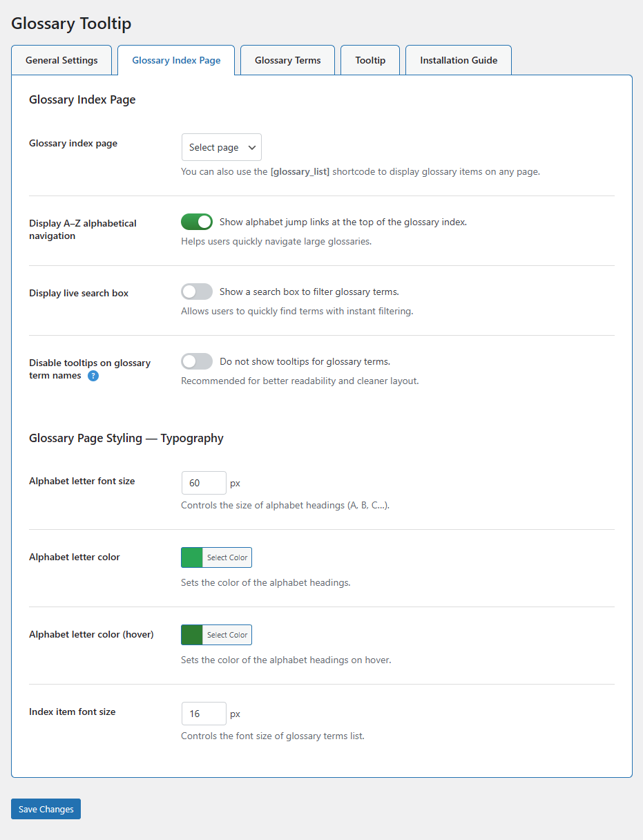Click Select Color for Alphabet letter color
This screenshot has height=840, width=643.
pyautogui.click(x=227, y=557)
